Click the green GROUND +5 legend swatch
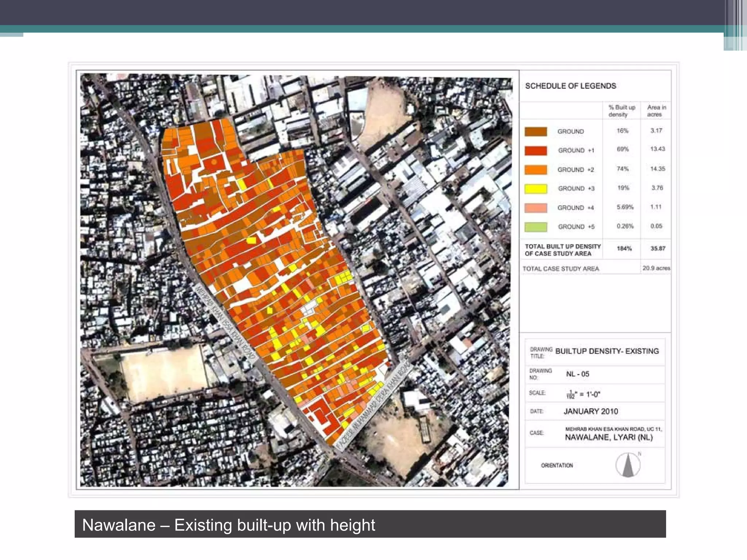Image resolution: width=747 pixels, height=560 pixels. click(x=535, y=227)
